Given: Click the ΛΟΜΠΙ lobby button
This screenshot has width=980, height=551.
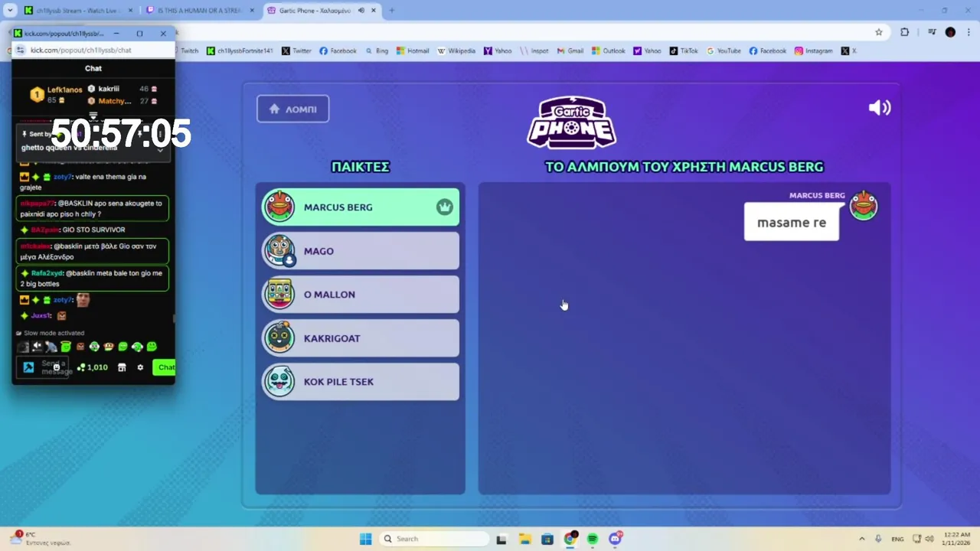Looking at the screenshot, I should pos(292,109).
